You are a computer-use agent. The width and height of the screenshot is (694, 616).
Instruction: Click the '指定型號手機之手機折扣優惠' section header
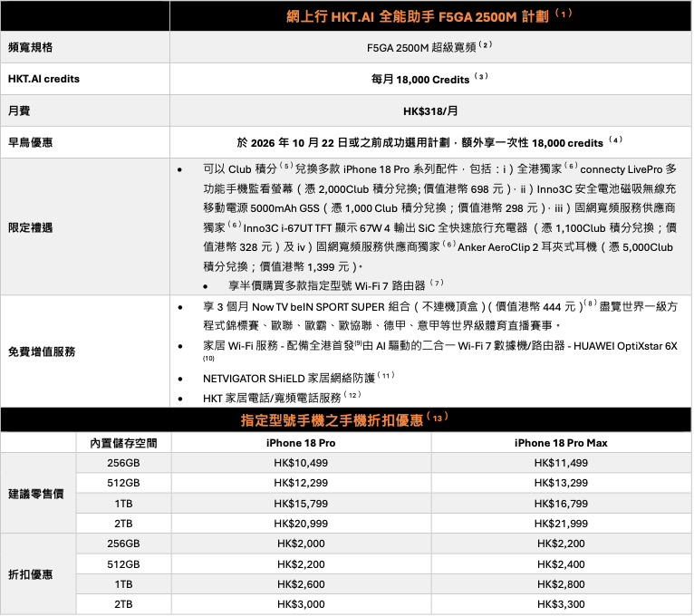332,419
